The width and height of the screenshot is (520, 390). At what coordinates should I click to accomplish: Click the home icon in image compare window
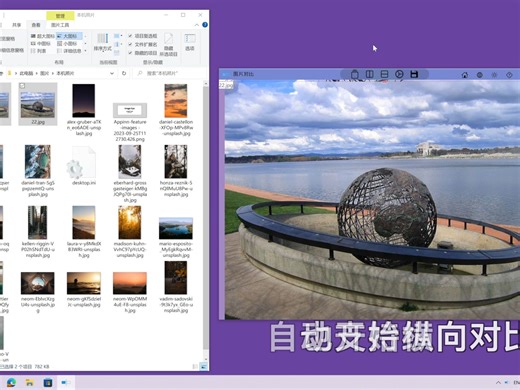[465, 75]
